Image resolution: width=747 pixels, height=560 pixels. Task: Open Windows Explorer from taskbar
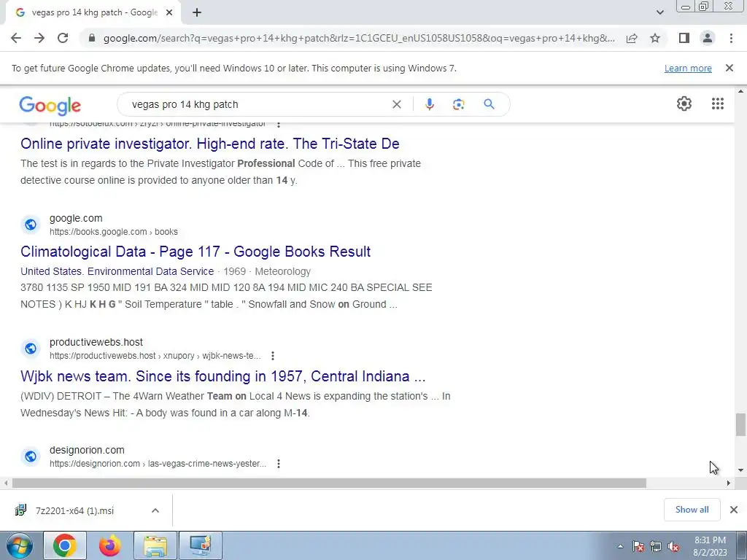tap(155, 545)
